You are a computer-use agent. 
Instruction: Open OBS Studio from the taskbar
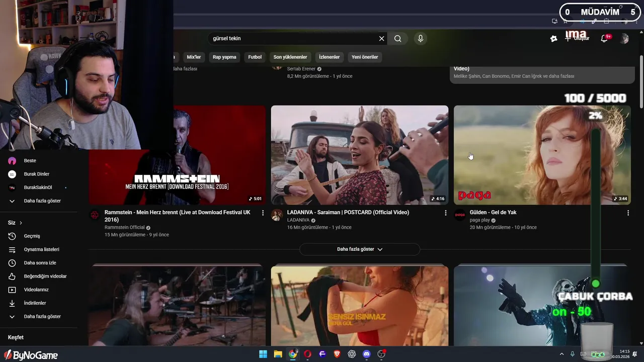pyautogui.click(x=381, y=354)
